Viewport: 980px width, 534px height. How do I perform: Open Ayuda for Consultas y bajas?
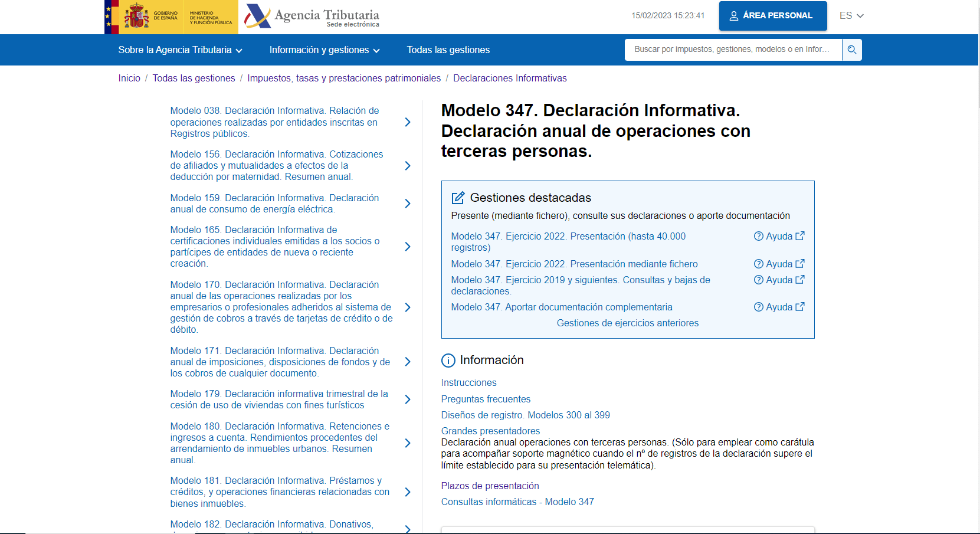(x=779, y=280)
